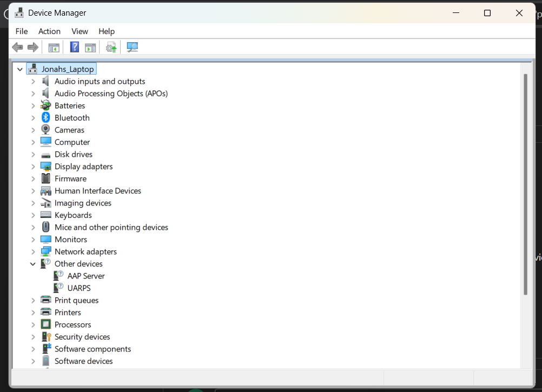The image size is (542, 392).
Task: Collapse the Other devices category
Action: click(33, 264)
